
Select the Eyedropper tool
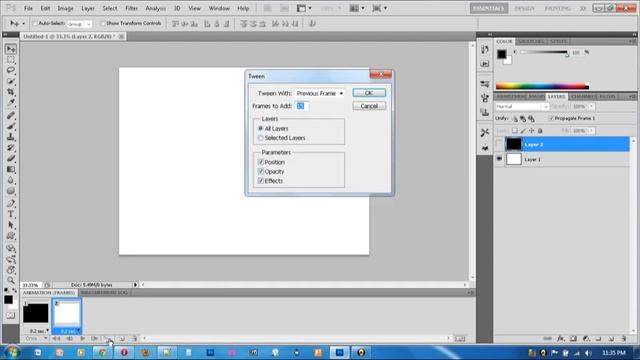click(11, 103)
